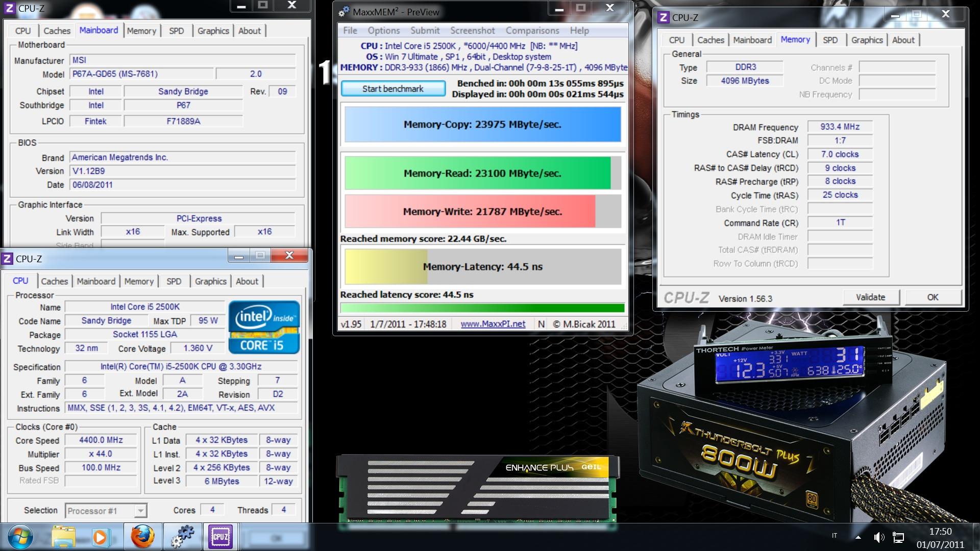The image size is (980, 551).
Task: Click the network tray icon
Action: [898, 537]
